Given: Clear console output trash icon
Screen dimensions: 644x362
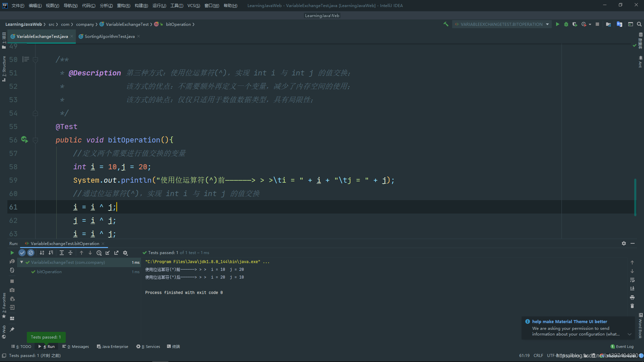Looking at the screenshot, I should [x=632, y=306].
